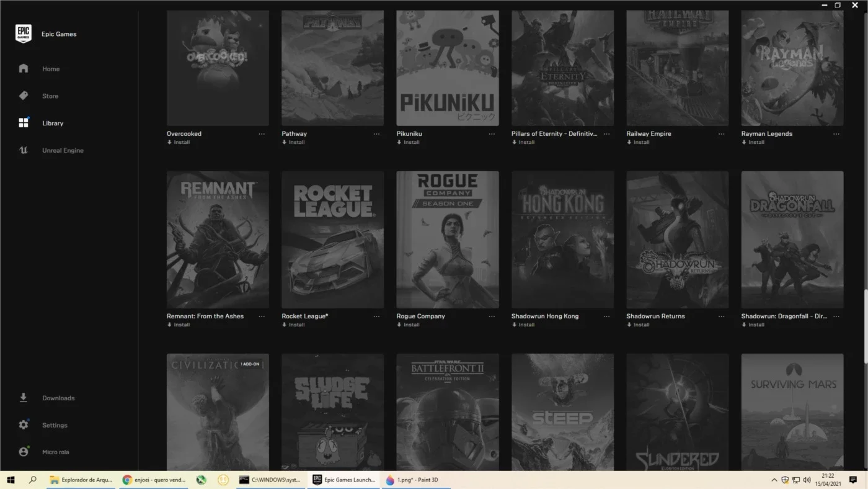Open more options for Pillars of Eternity
The height and width of the screenshot is (489, 868).
[x=606, y=134]
